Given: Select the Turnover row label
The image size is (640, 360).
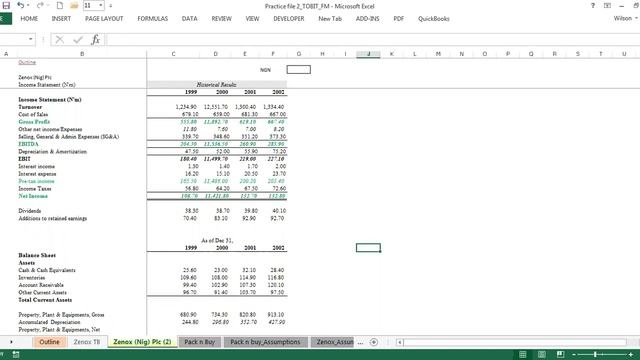Looking at the screenshot, I should [x=30, y=107].
